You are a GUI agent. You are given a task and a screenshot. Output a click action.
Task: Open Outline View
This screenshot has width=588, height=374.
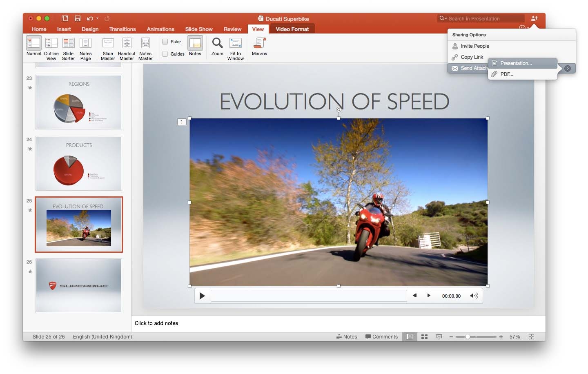point(51,49)
